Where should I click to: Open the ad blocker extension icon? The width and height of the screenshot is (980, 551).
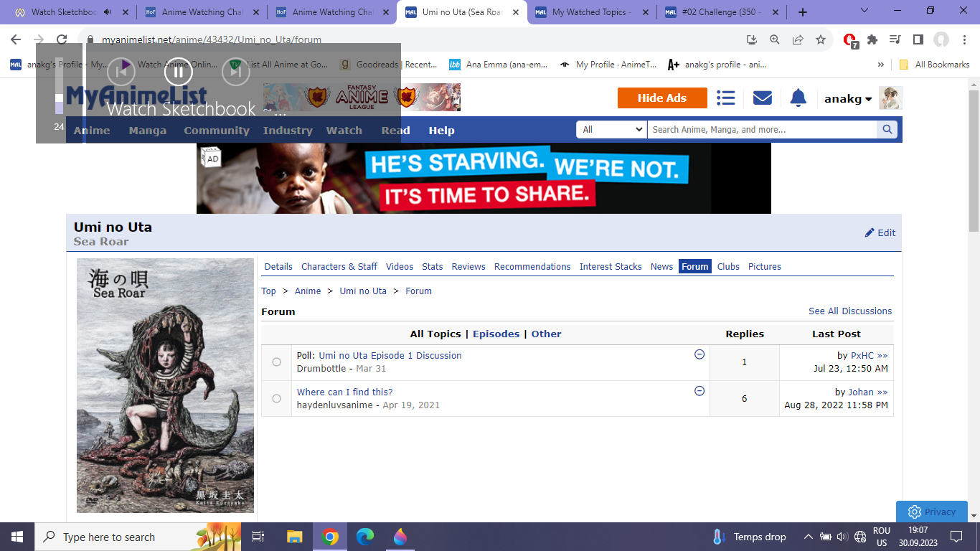pos(850,40)
